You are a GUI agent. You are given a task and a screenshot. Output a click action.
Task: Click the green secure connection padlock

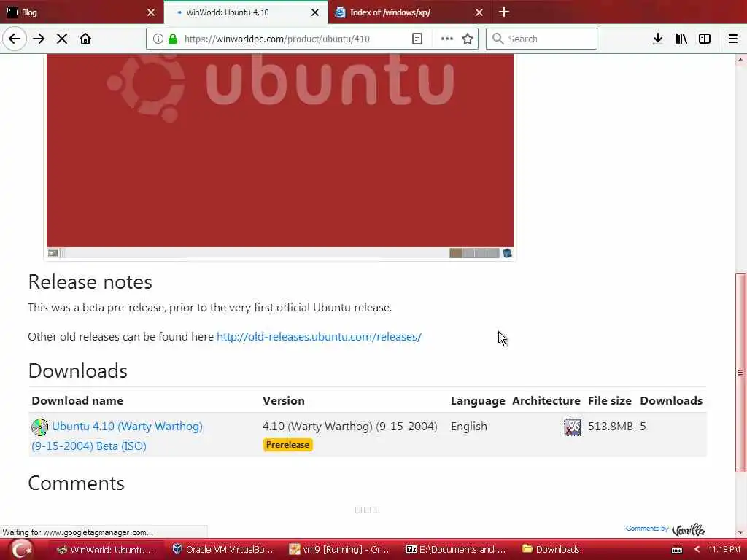point(173,39)
